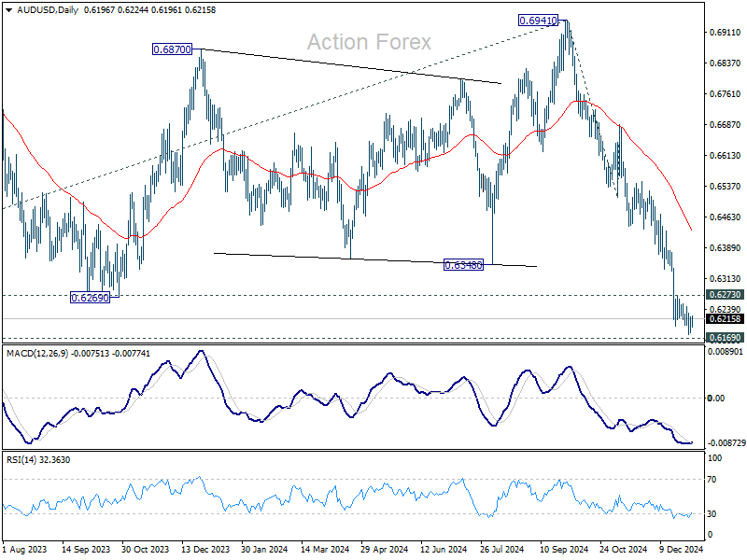Screen dimensions: 747x560
Task: Click the MACD 0.008901 scale value
Action: click(x=726, y=352)
